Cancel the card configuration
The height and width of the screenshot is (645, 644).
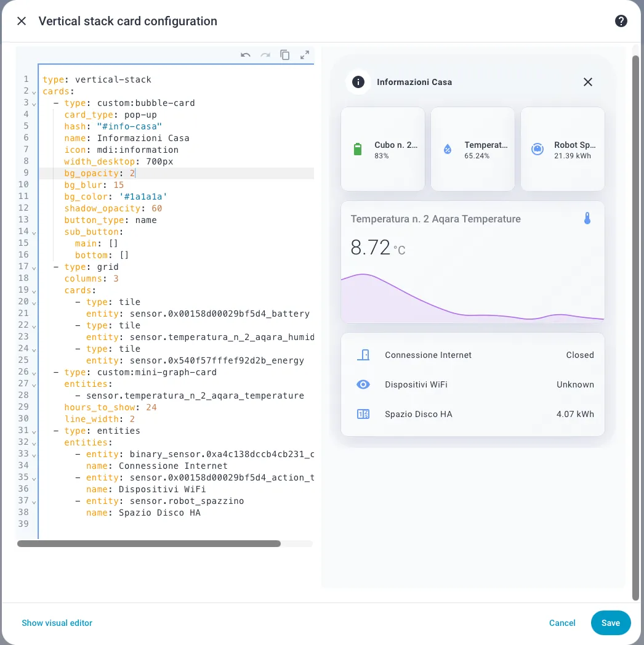562,623
